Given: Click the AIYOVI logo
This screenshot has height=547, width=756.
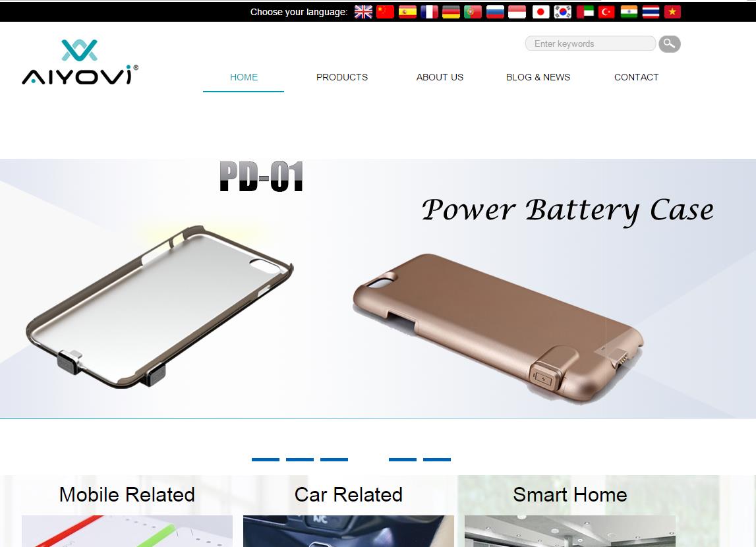Looking at the screenshot, I should coord(80,62).
